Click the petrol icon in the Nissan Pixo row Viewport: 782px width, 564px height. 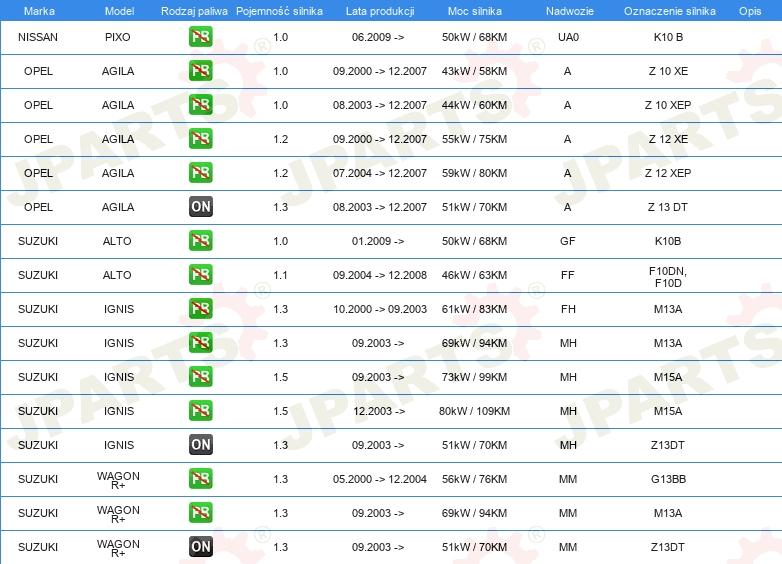pos(200,37)
